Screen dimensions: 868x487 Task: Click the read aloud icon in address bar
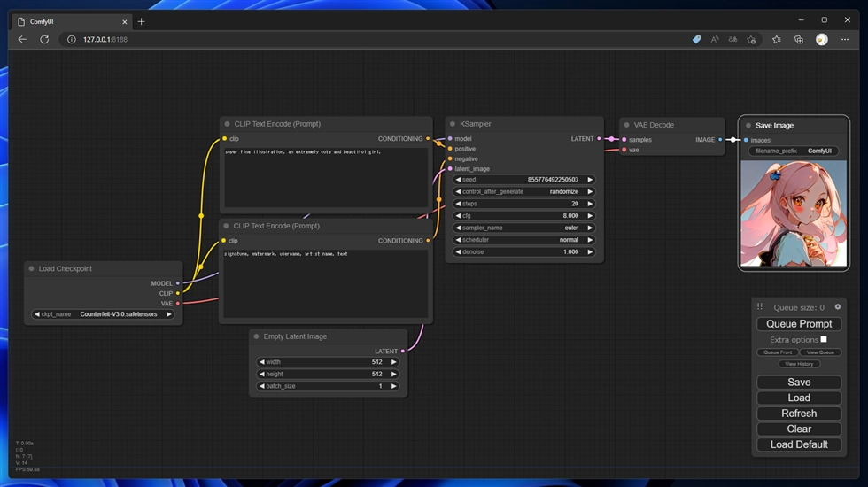(715, 40)
